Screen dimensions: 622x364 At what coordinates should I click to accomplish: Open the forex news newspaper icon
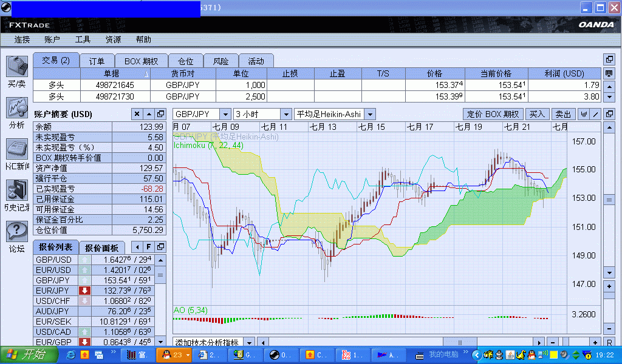[16, 149]
